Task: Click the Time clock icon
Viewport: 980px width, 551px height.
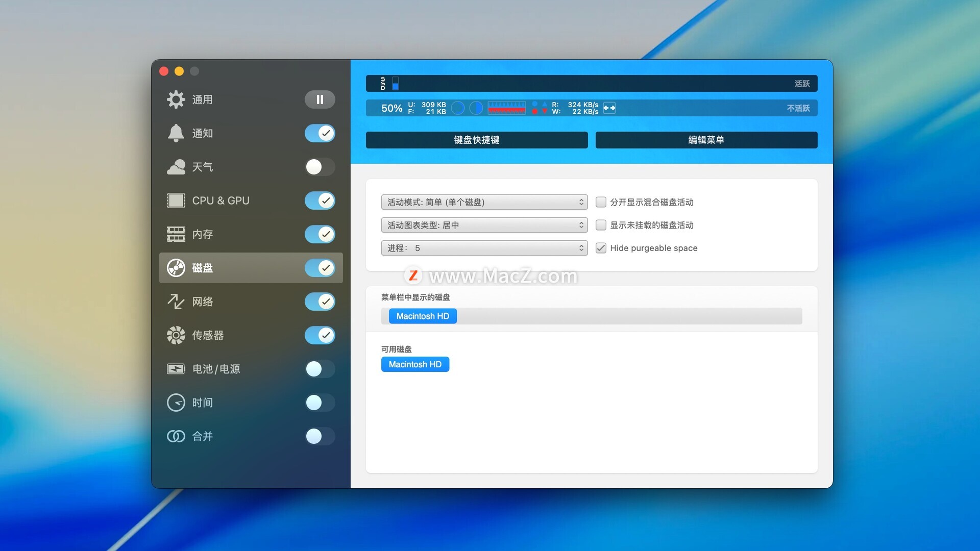Action: [x=176, y=403]
